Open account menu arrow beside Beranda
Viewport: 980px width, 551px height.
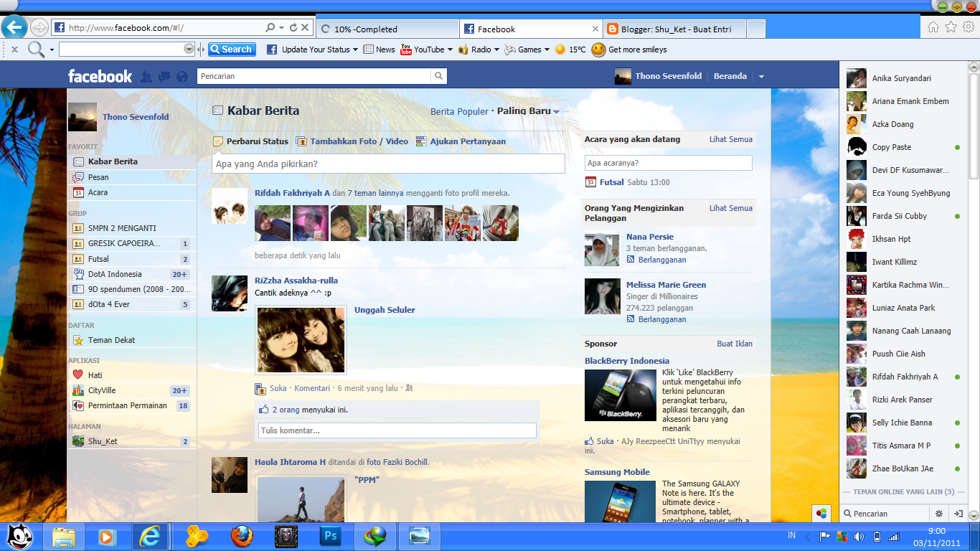pos(761,76)
